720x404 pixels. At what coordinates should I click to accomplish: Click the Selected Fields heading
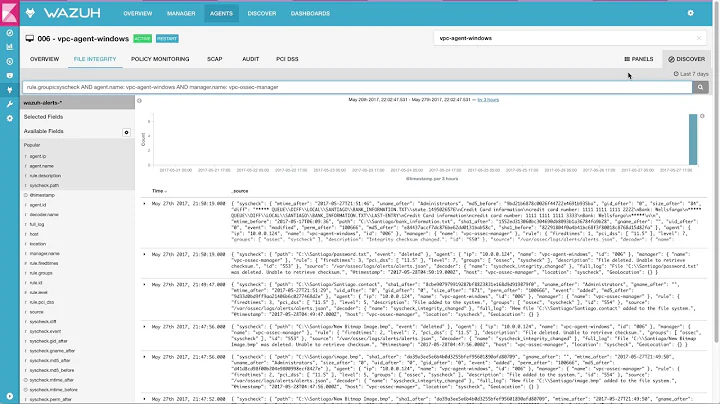[44, 117]
